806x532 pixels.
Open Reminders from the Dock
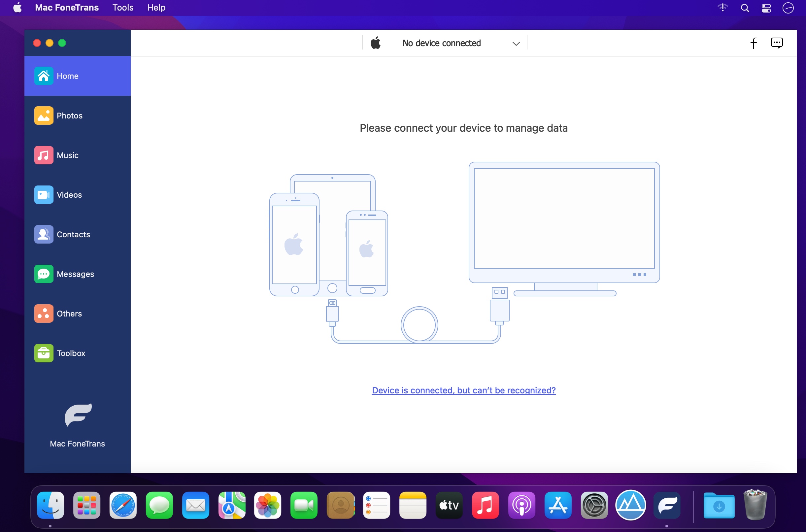(377, 505)
